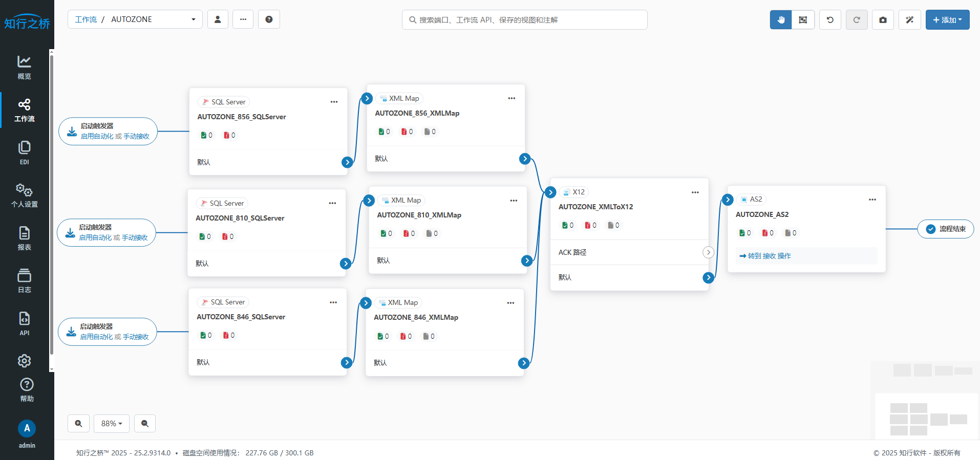Click the sidebar vertical scrollbar
Screen dimensions: 980x460
51,205
